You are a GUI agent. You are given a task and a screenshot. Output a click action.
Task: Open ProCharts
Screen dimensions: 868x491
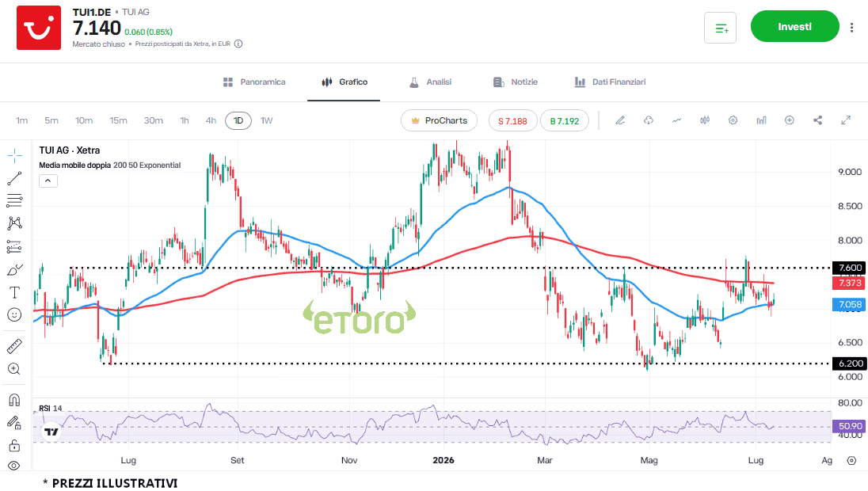click(439, 120)
